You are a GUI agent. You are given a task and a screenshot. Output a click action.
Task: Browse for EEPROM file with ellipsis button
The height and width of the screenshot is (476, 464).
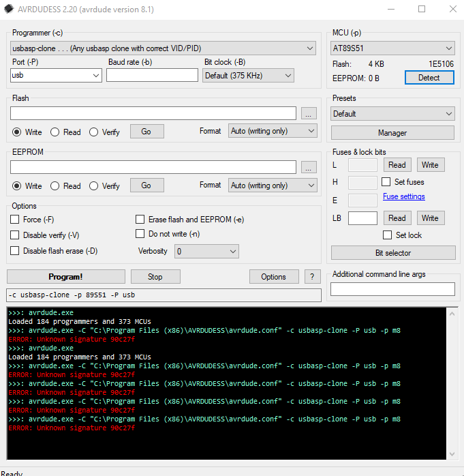(309, 167)
